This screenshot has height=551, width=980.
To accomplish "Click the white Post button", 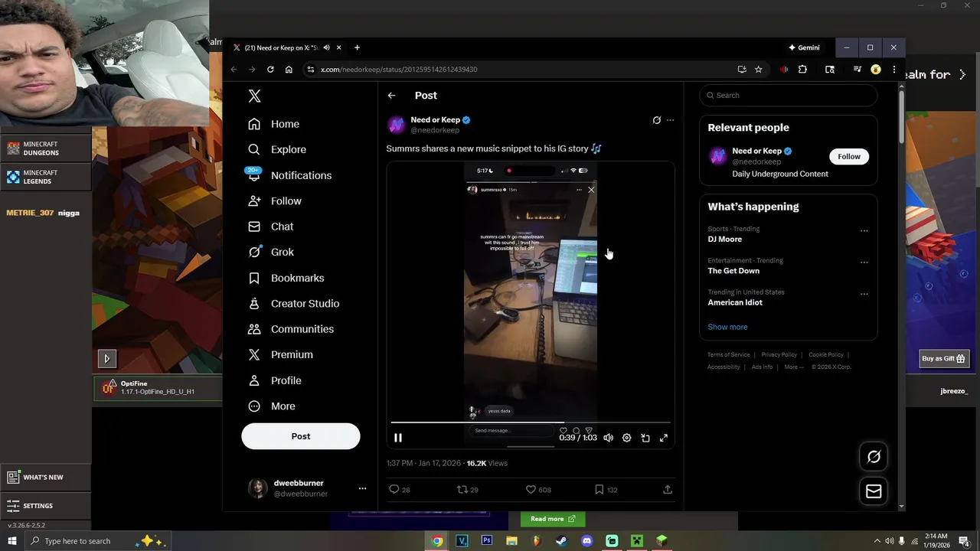I will (301, 436).
